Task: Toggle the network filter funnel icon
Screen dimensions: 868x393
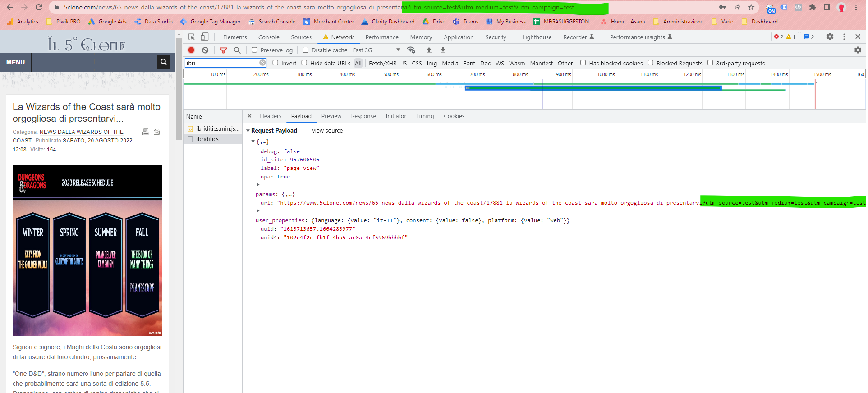Action: 223,50
